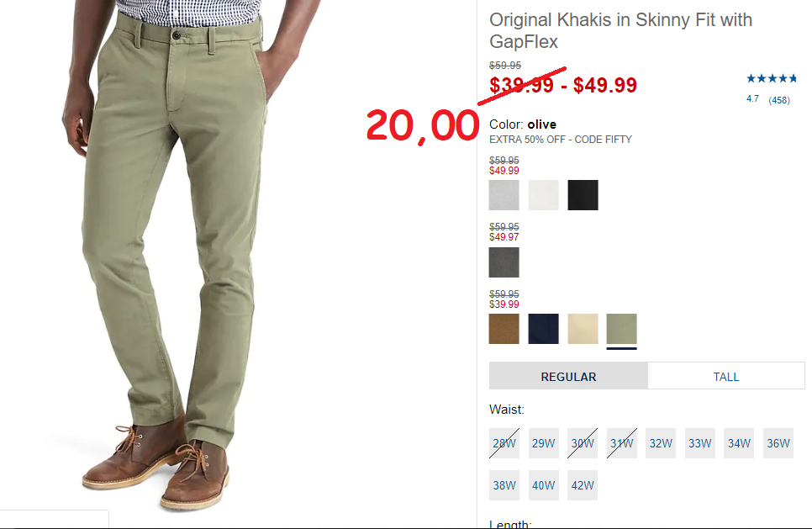Screen dimensions: 812x529
Task: Select waist size 33W
Action: [699, 443]
